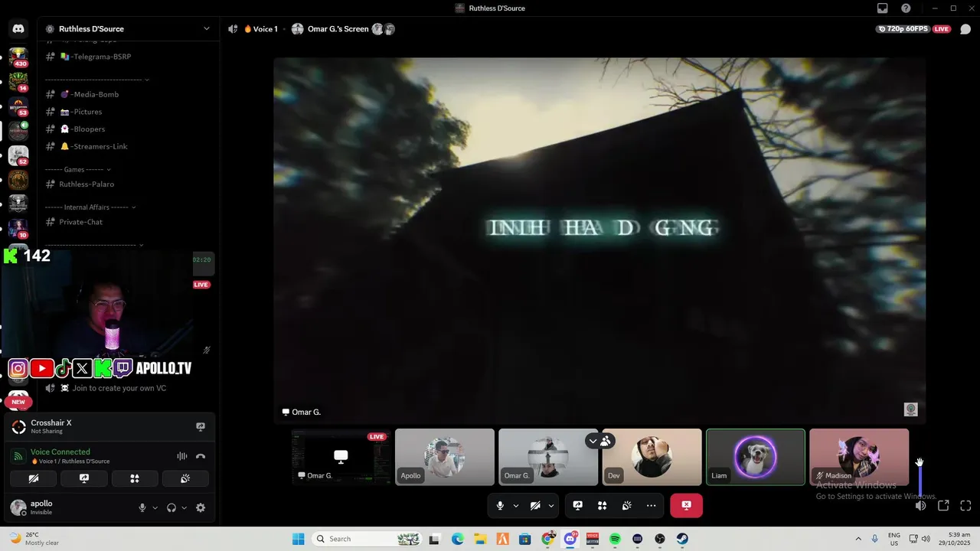The width and height of the screenshot is (980, 551).
Task: Open Spotify from the taskbar
Action: [615, 539]
